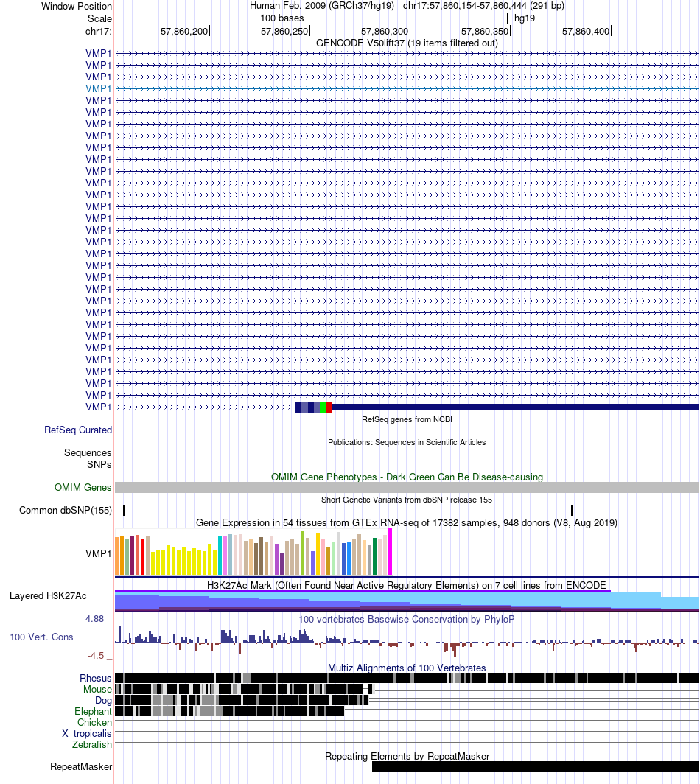This screenshot has width=700, height=784.
Task: Click the X_tropicalis alignment label
Action: tap(87, 733)
